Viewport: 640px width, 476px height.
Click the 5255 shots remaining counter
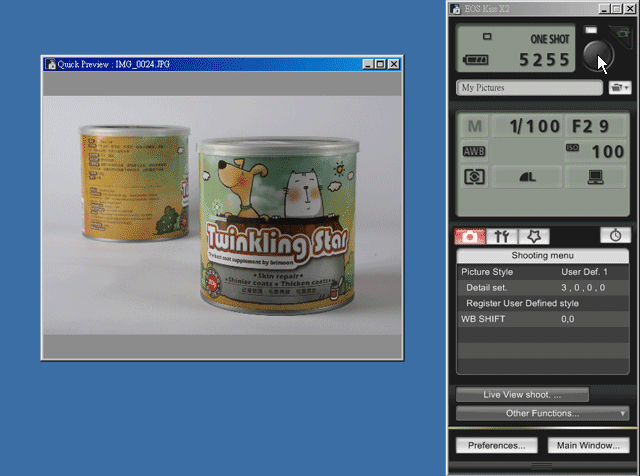pos(544,60)
